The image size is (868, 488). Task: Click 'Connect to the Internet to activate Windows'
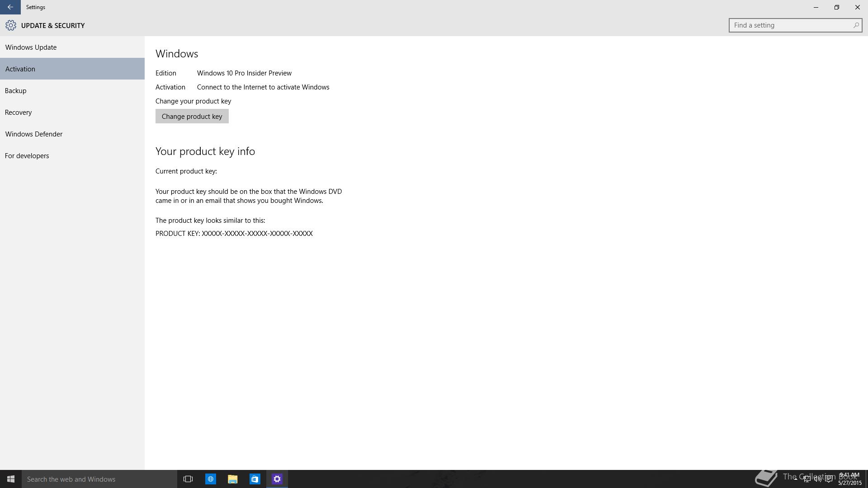[x=263, y=87]
